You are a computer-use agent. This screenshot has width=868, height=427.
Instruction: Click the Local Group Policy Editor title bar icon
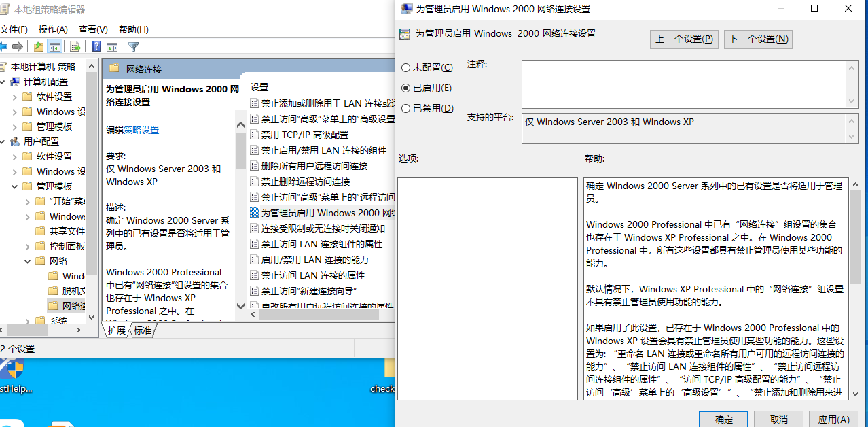[3, 10]
